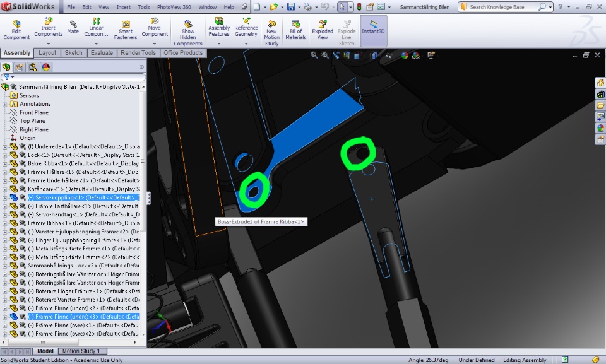The image size is (606, 364).
Task: Open the Options checklist icon
Action: pos(381,6)
